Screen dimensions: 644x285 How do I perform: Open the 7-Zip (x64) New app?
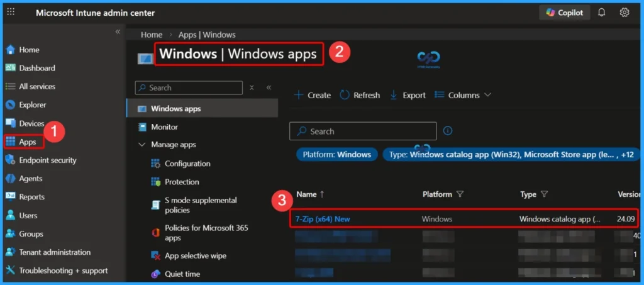pos(323,219)
